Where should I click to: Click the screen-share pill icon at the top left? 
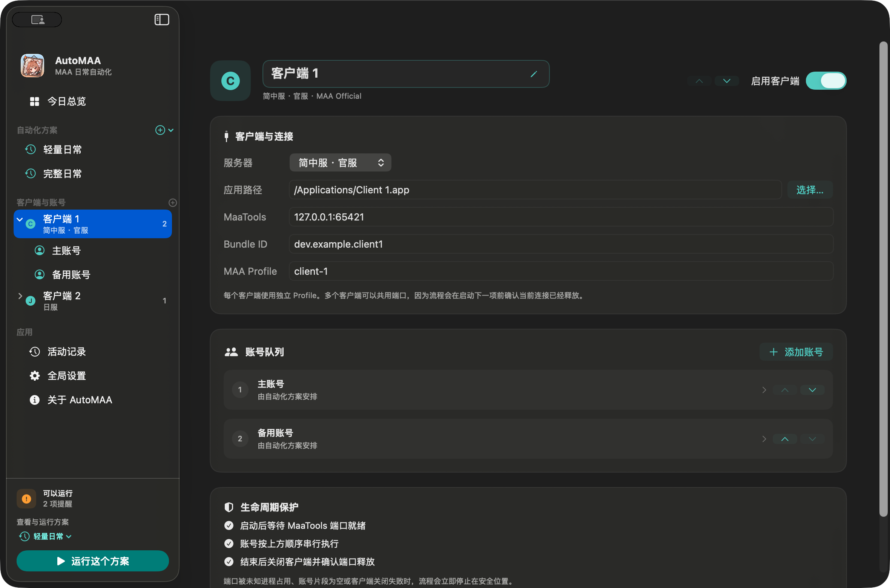[37, 20]
